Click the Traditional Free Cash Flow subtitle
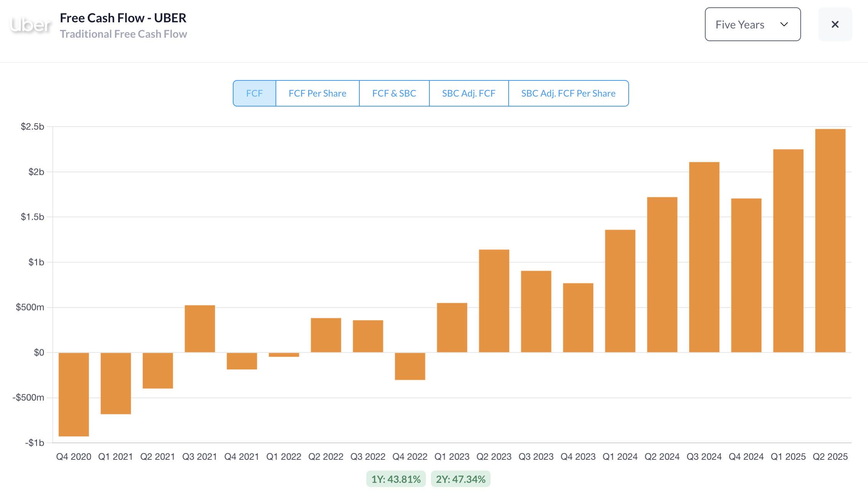Screen dimensions: 868x494 tap(123, 34)
